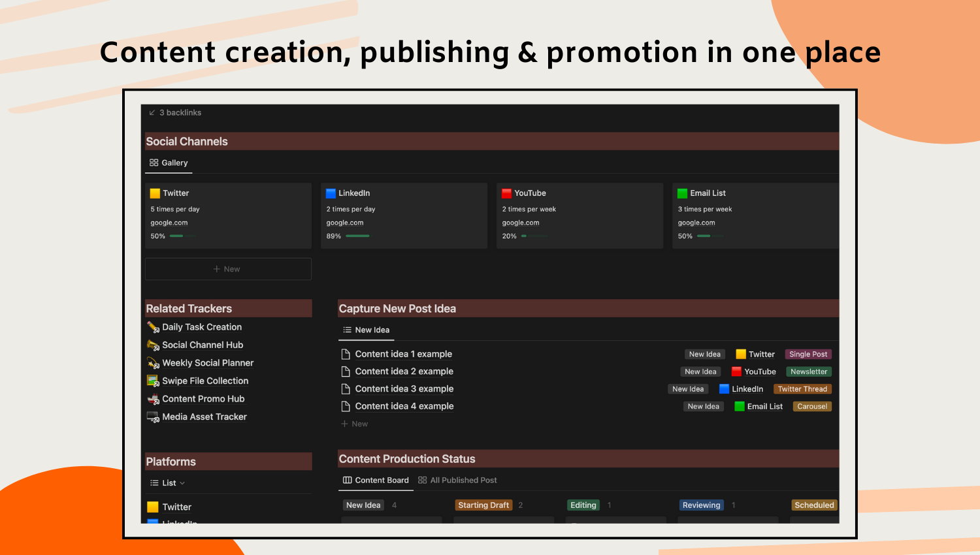
Task: Click '3 times per week' text
Action: tap(705, 210)
